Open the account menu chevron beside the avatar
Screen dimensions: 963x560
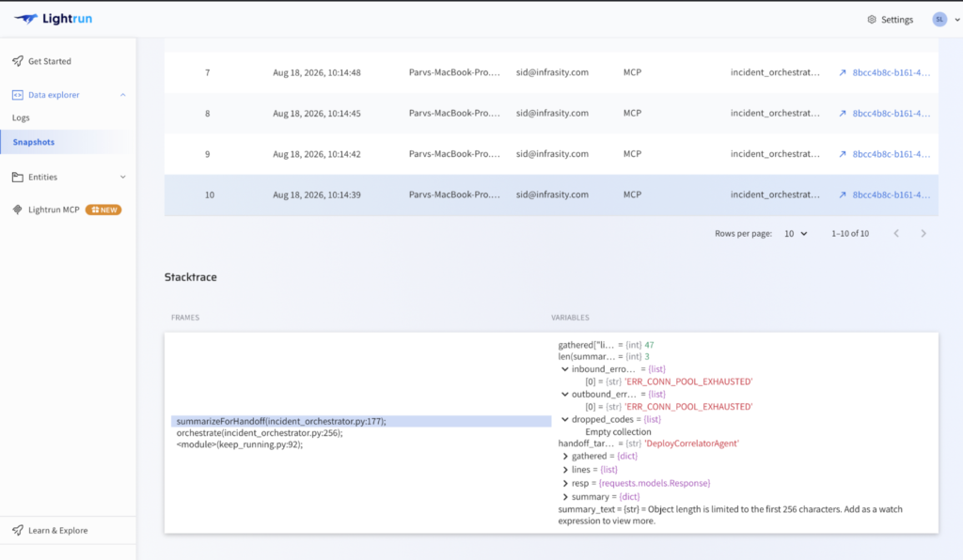click(956, 20)
